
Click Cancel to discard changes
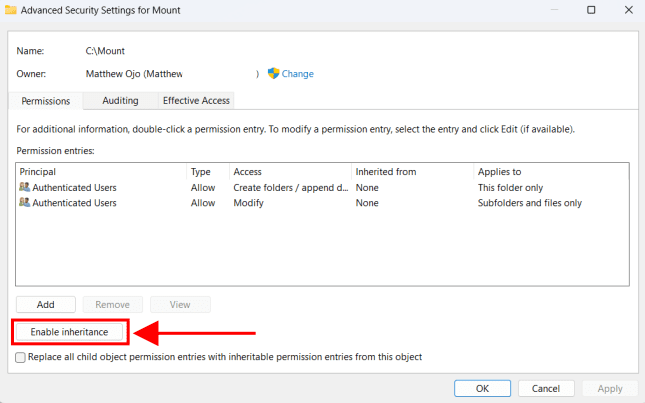[545, 388]
